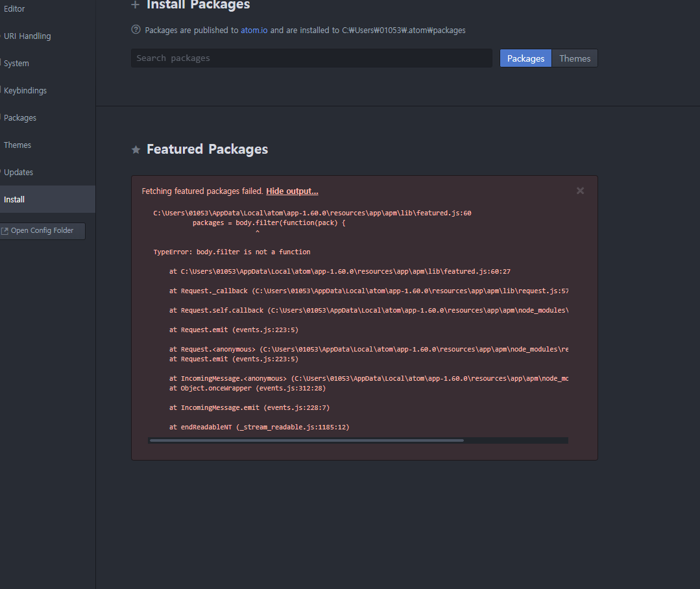The width and height of the screenshot is (700, 589).
Task: Click the Hide output link
Action: tap(292, 191)
